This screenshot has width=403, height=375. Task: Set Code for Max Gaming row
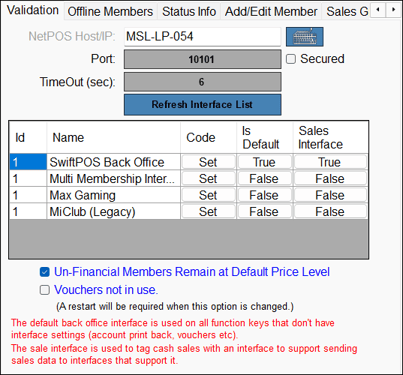208,195
